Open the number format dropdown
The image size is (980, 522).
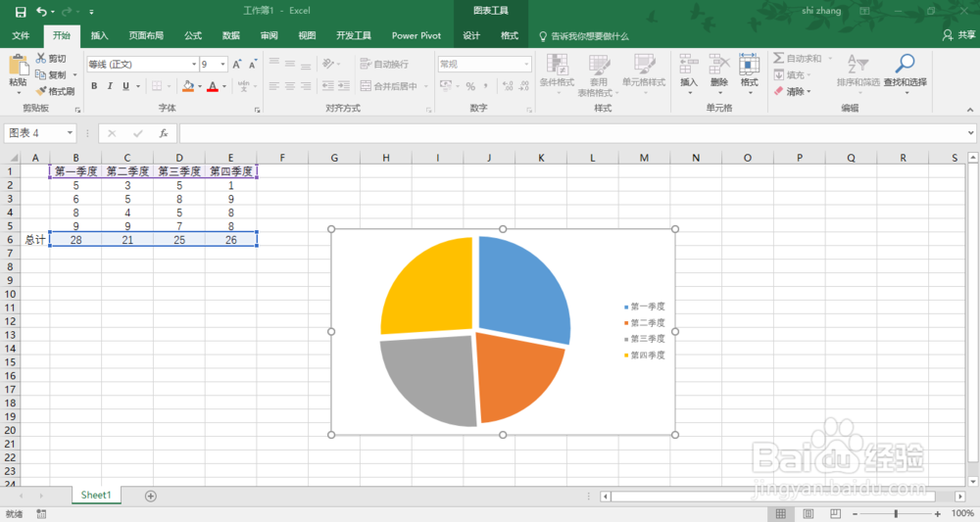526,65
